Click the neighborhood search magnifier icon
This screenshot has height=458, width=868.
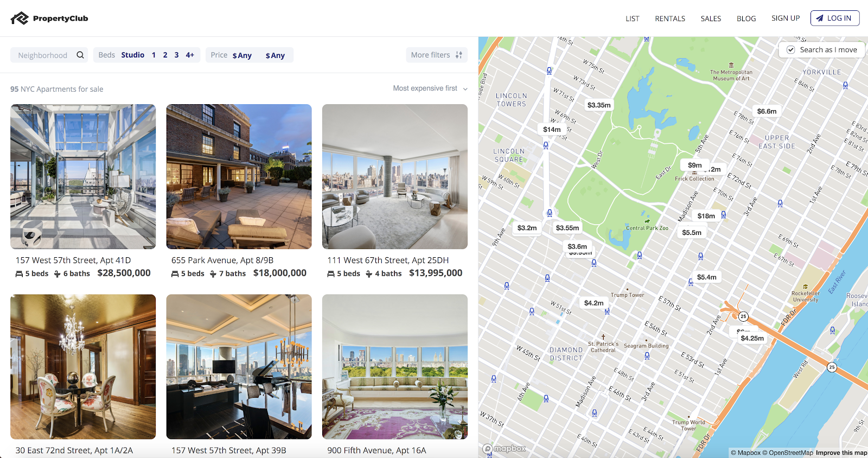pos(80,55)
